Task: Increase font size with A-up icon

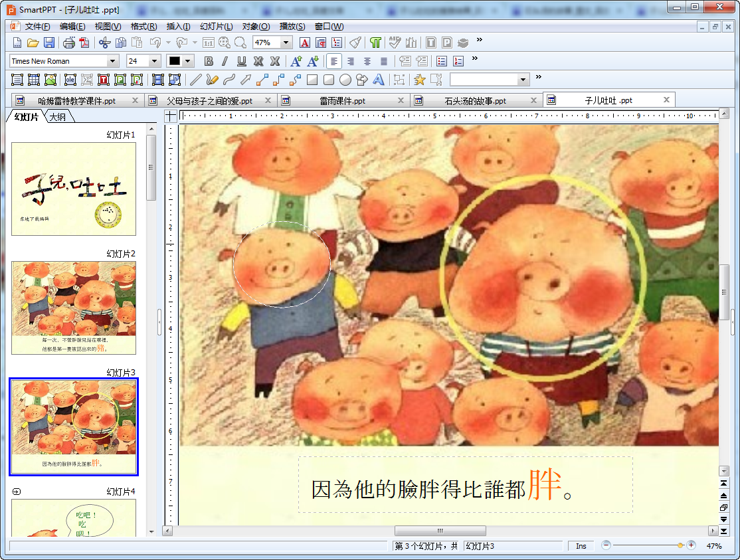Action: click(x=296, y=61)
